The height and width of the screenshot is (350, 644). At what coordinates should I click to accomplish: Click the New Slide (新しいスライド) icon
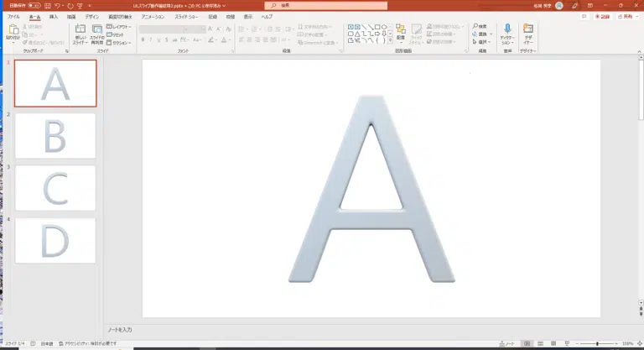coord(80,32)
